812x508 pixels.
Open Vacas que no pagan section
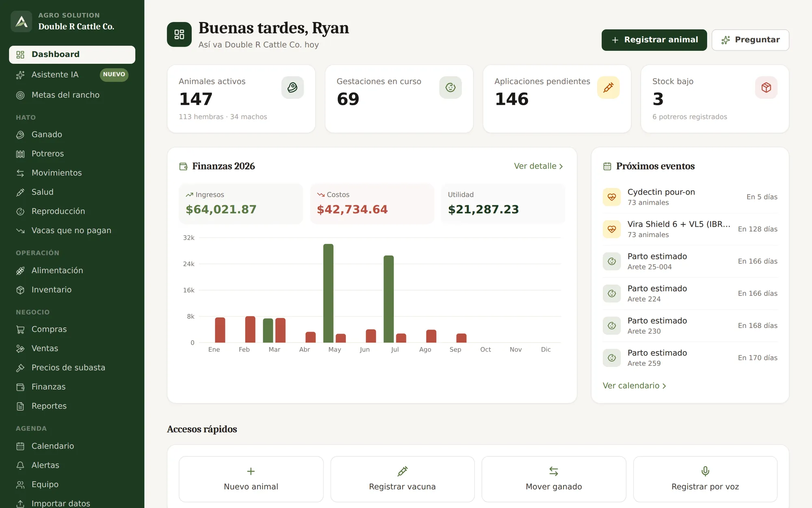[72, 230]
